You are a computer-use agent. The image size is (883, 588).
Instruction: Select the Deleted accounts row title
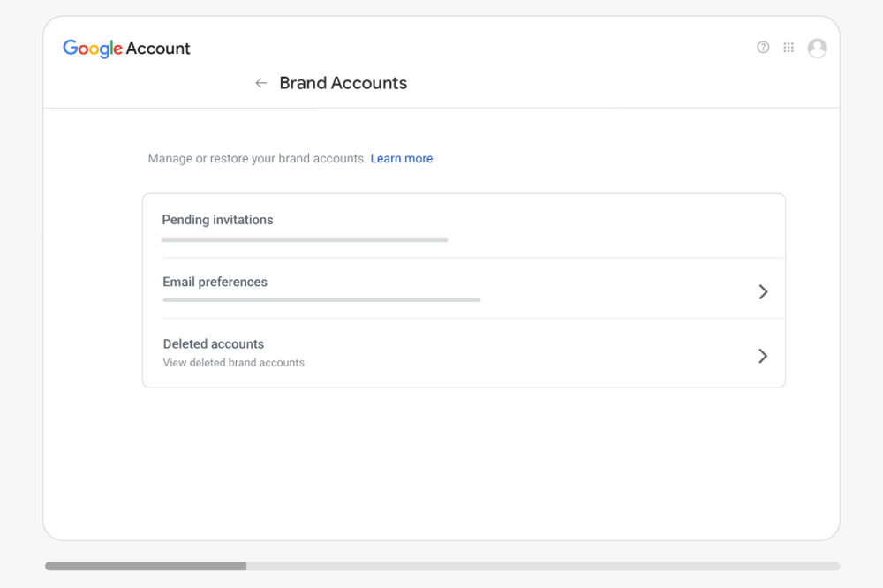(x=214, y=343)
